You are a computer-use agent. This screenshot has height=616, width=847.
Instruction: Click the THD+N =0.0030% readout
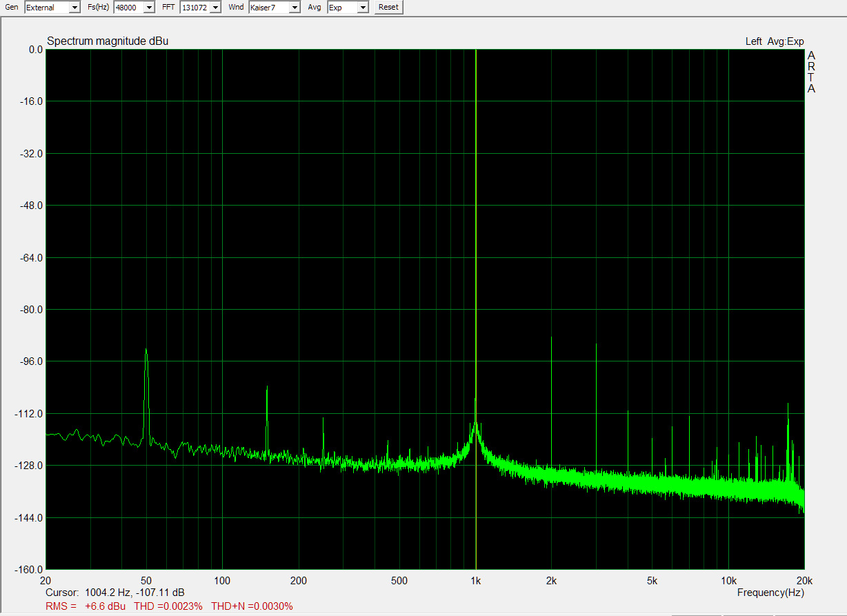coord(252,606)
